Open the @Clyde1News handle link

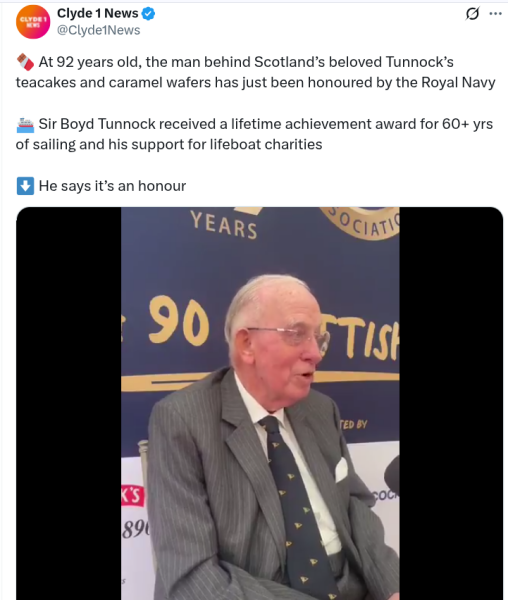coord(99,30)
